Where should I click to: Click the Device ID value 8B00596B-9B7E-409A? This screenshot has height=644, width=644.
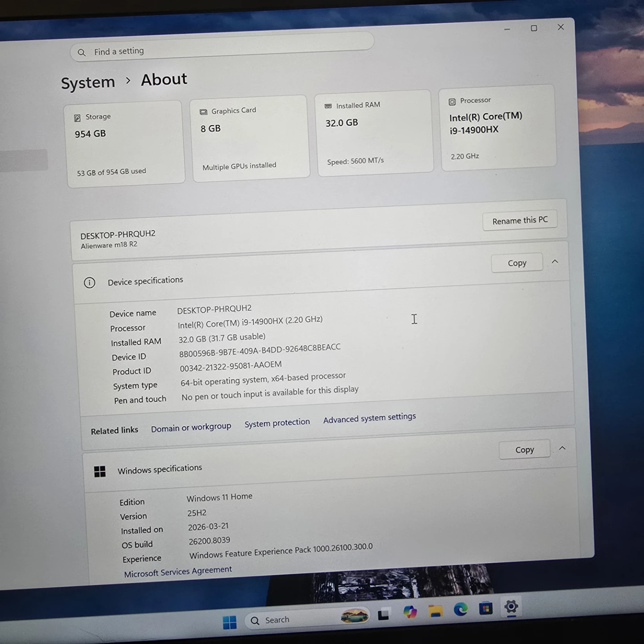260,351
